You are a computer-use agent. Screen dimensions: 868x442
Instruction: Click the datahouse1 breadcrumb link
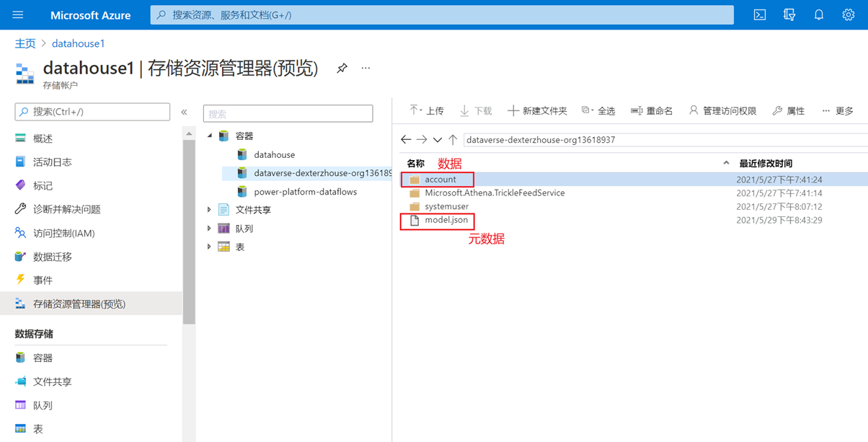(x=78, y=43)
